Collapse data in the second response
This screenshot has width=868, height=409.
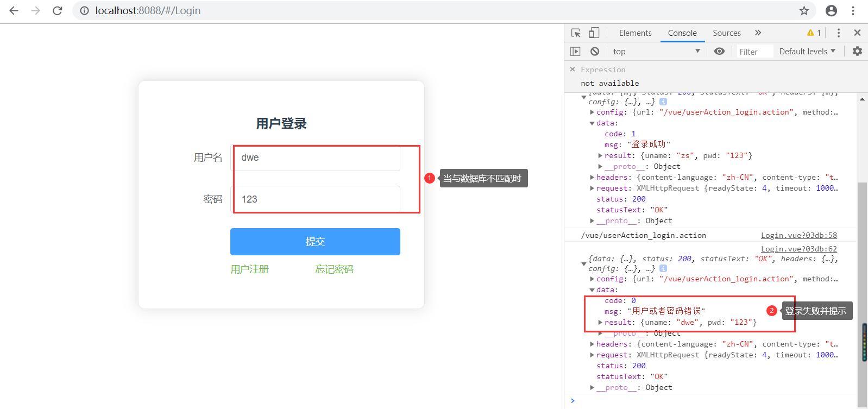point(592,290)
